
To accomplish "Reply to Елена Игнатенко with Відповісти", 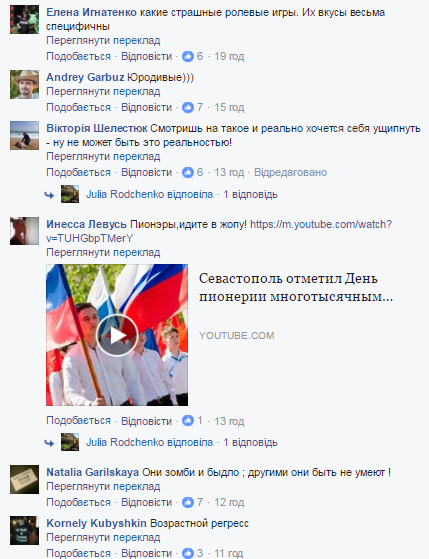I will (147, 56).
